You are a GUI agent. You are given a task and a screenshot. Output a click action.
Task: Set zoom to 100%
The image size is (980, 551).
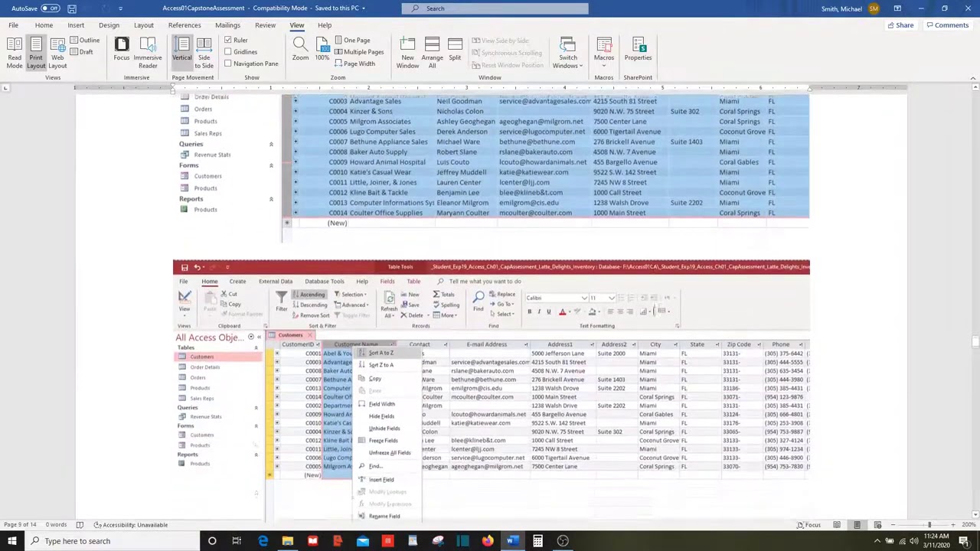(322, 50)
